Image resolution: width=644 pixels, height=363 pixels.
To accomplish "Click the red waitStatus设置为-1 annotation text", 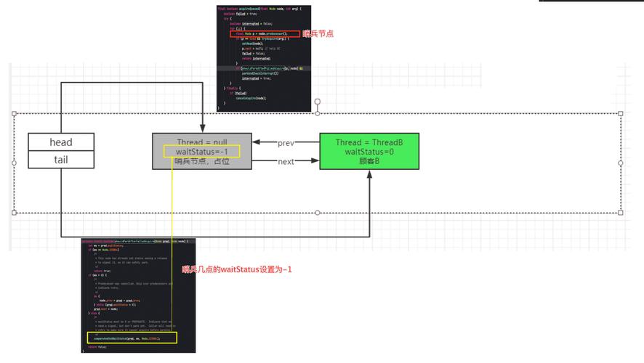I will [237, 269].
